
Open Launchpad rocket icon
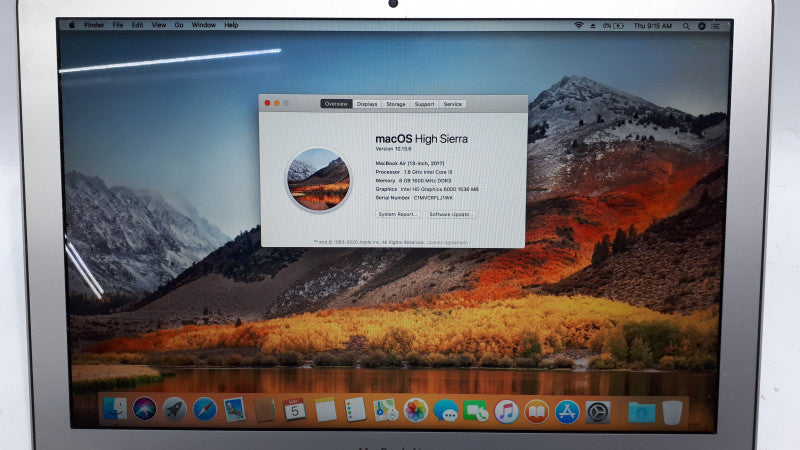pos(174,409)
